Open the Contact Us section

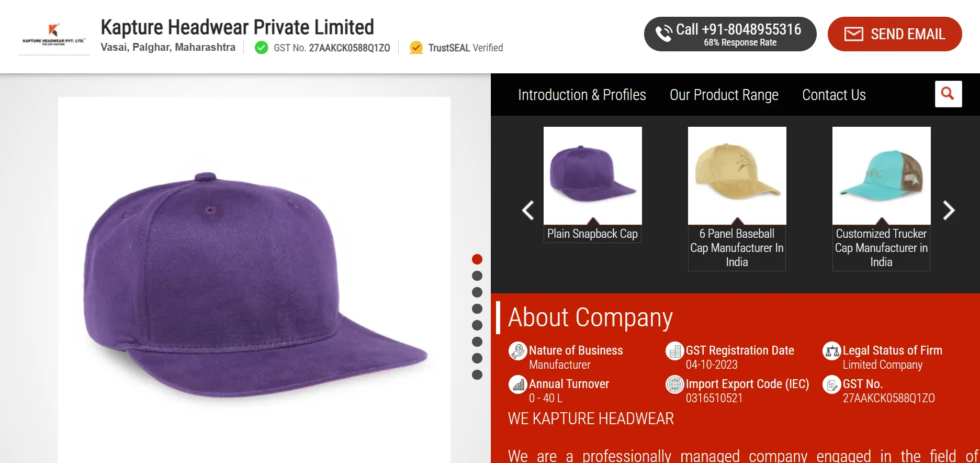tap(834, 95)
